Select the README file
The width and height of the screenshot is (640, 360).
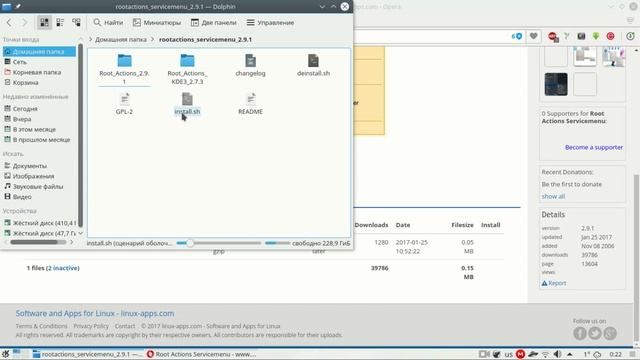pyautogui.click(x=250, y=104)
